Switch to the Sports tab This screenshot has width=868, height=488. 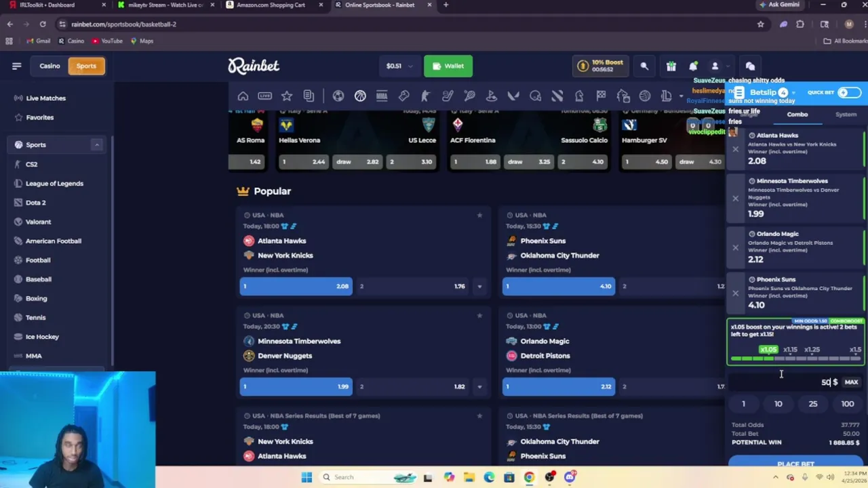[x=86, y=66]
